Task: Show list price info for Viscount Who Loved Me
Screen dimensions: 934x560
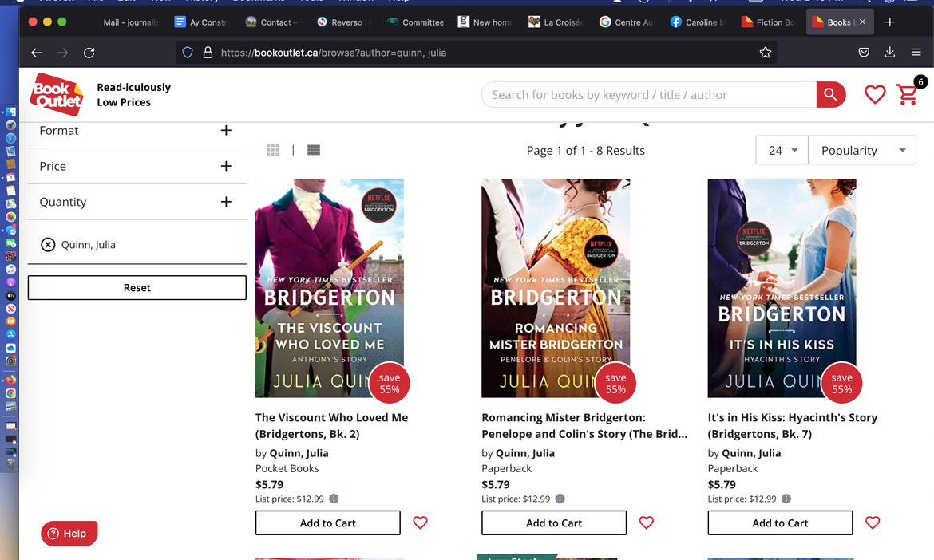Action: (334, 499)
